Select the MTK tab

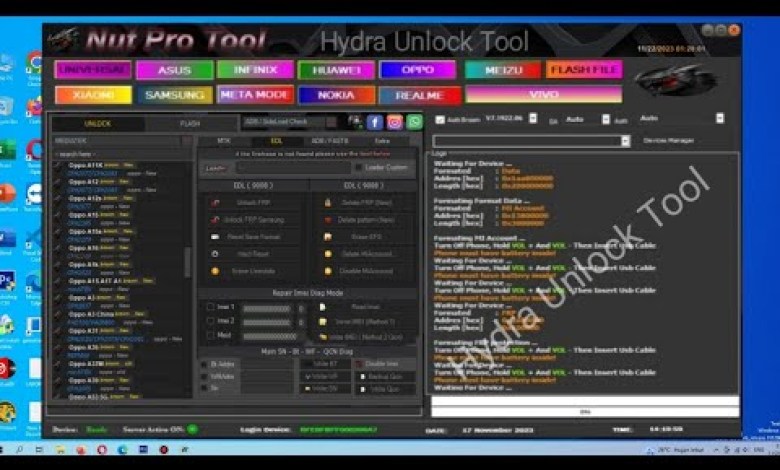coord(224,141)
